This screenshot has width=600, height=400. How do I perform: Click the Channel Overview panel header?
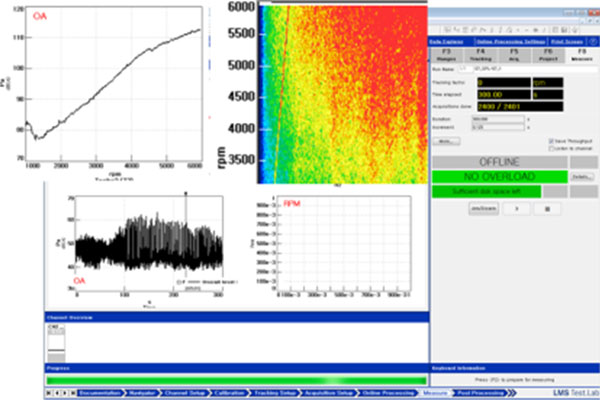(236, 317)
